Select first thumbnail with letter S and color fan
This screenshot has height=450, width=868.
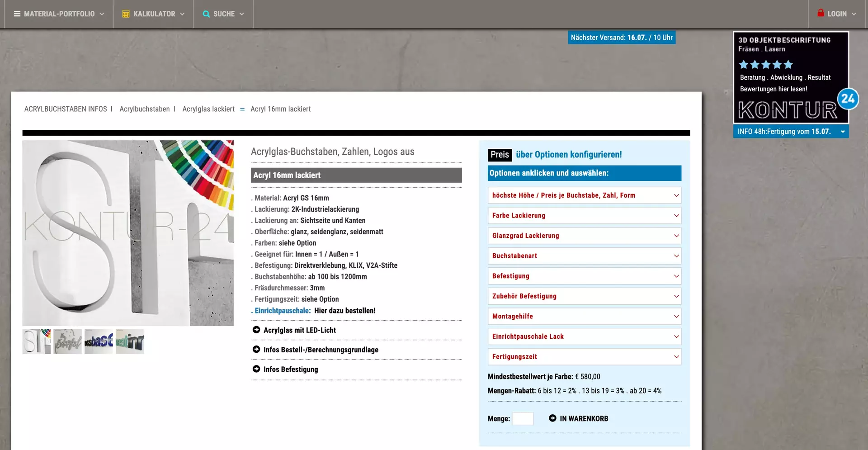[x=37, y=341]
